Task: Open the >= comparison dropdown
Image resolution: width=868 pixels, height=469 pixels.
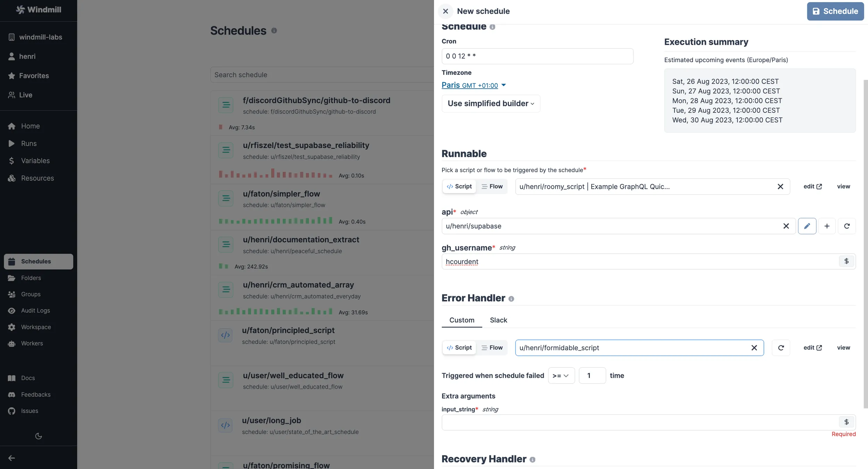Action: point(561,376)
